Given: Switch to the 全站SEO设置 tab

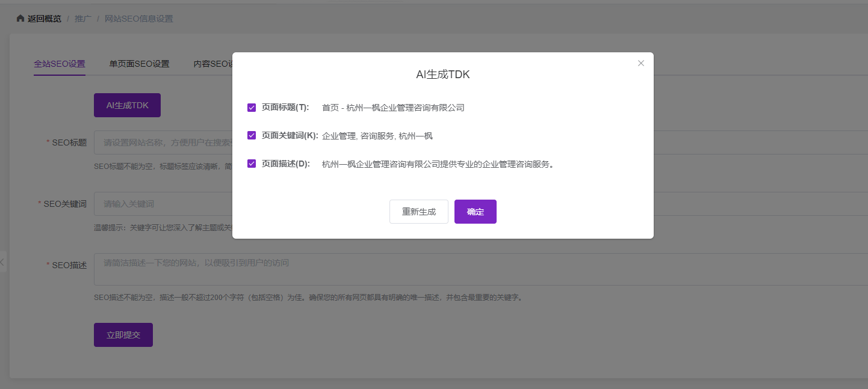Looking at the screenshot, I should (60, 64).
